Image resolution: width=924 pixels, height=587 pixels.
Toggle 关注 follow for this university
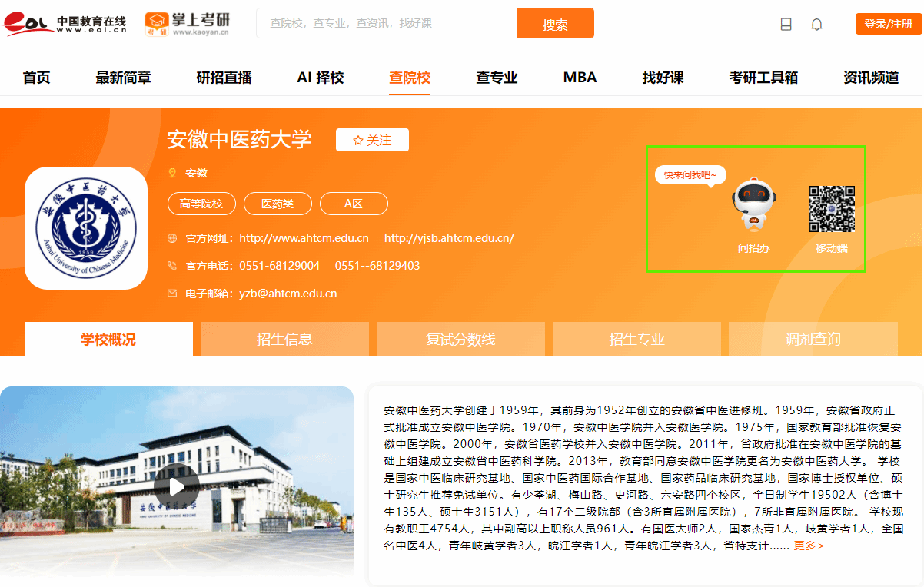(372, 140)
